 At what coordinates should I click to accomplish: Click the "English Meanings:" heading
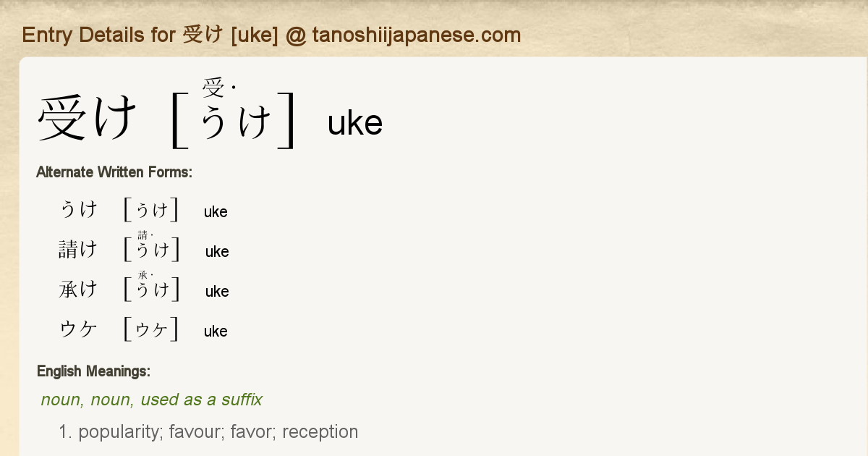click(x=93, y=371)
